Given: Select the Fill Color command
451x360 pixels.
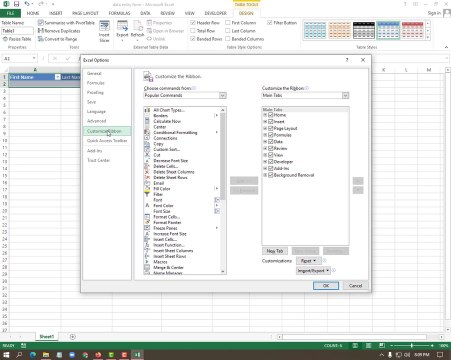Looking at the screenshot, I should [162, 189].
